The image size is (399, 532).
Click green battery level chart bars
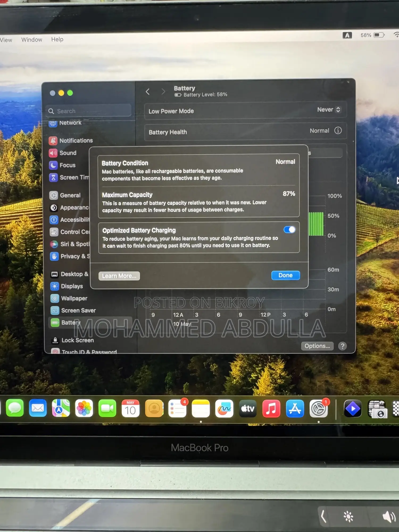[x=316, y=224]
